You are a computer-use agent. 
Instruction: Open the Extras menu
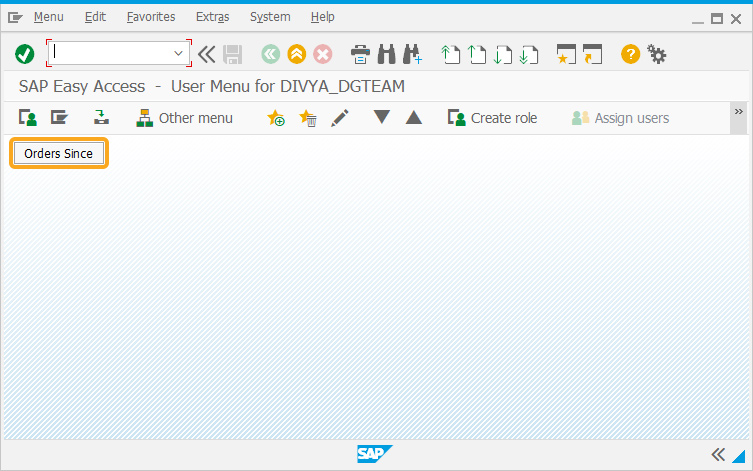pos(212,17)
